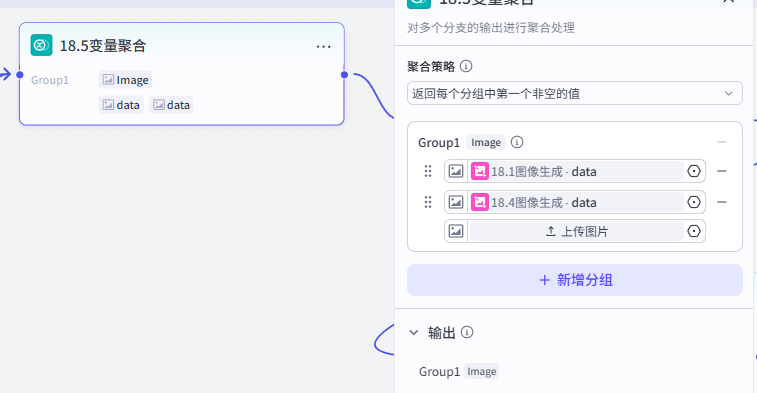Screen dimensions: 757x393
Task: Open the 聚合策略 info tooltip icon
Action: tap(466, 66)
